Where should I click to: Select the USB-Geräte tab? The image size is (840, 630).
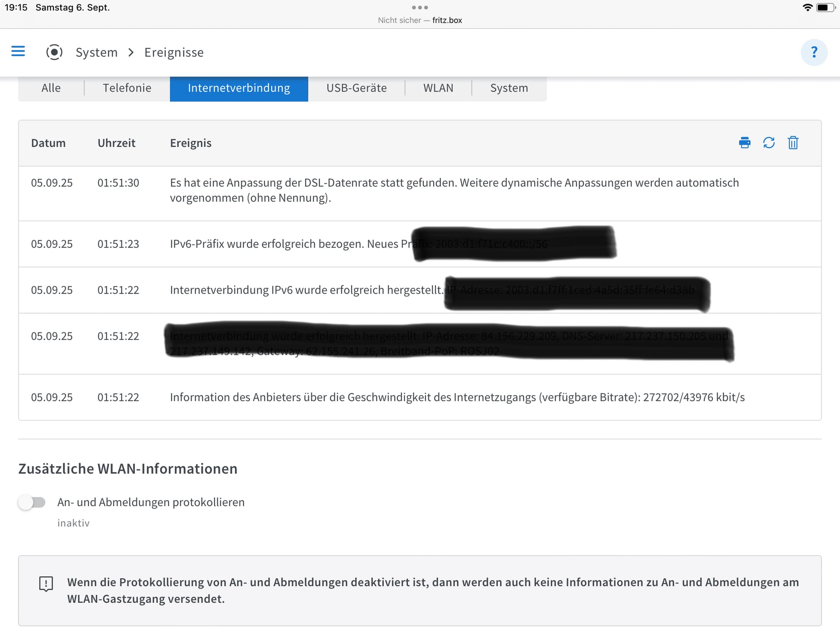(x=357, y=88)
